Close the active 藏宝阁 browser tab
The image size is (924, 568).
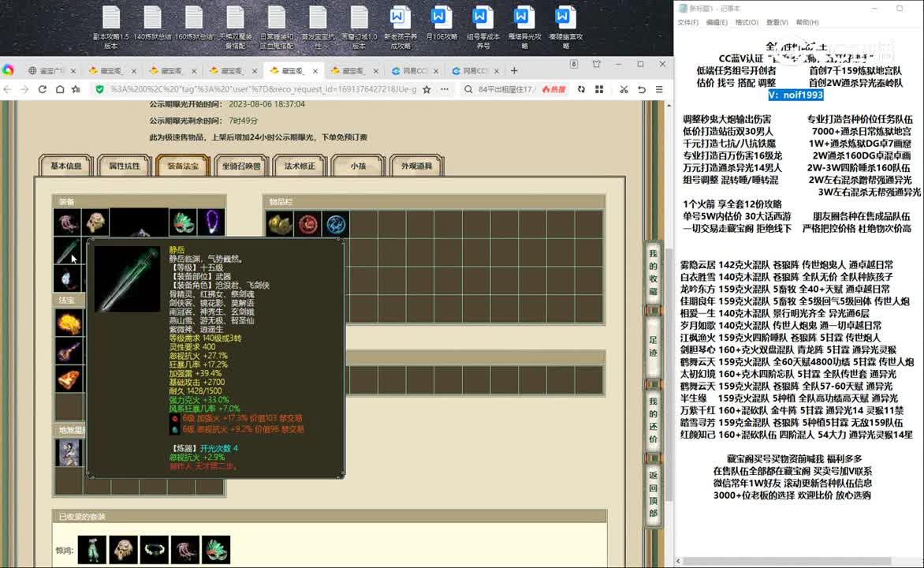[315, 71]
